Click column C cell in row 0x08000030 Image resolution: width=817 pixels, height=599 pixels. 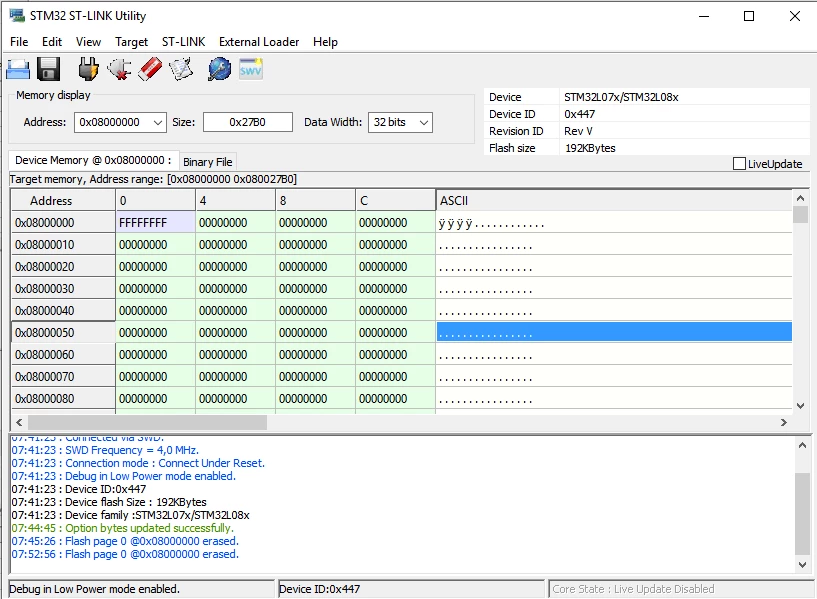click(395, 289)
